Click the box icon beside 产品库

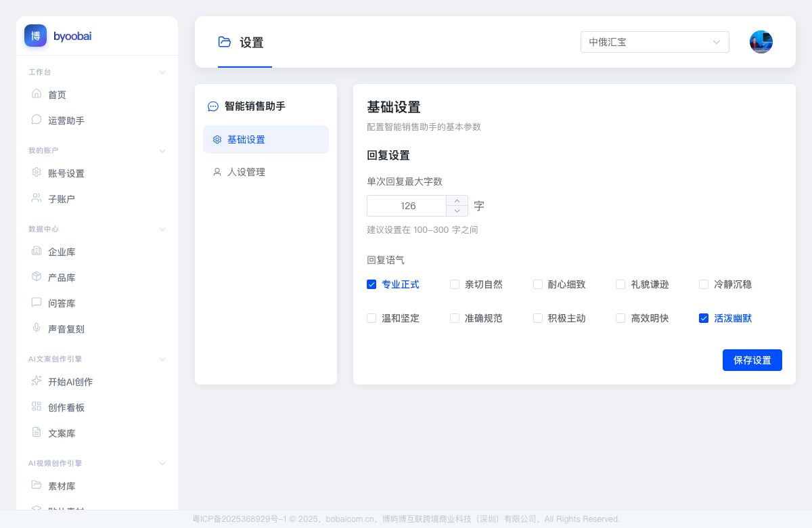[37, 277]
